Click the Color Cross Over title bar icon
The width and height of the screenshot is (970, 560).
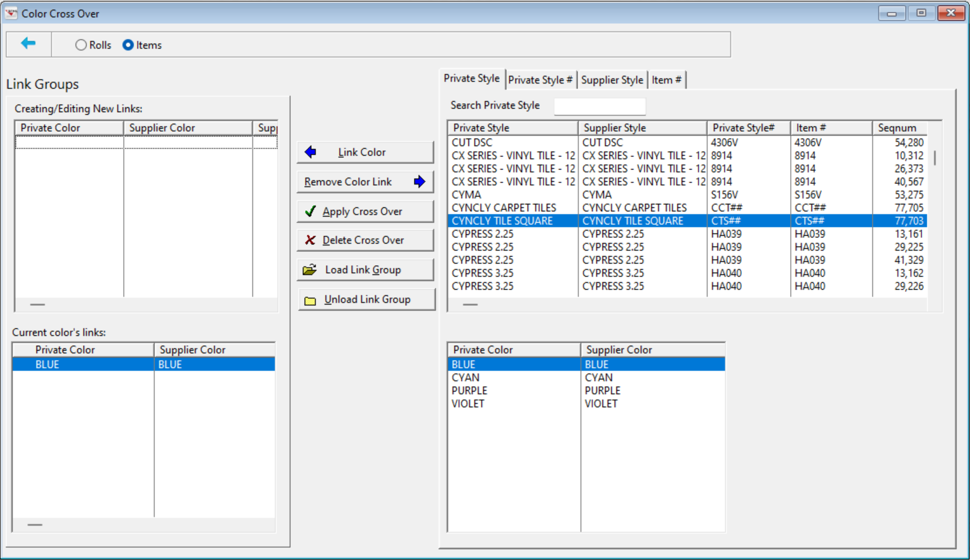click(x=10, y=12)
